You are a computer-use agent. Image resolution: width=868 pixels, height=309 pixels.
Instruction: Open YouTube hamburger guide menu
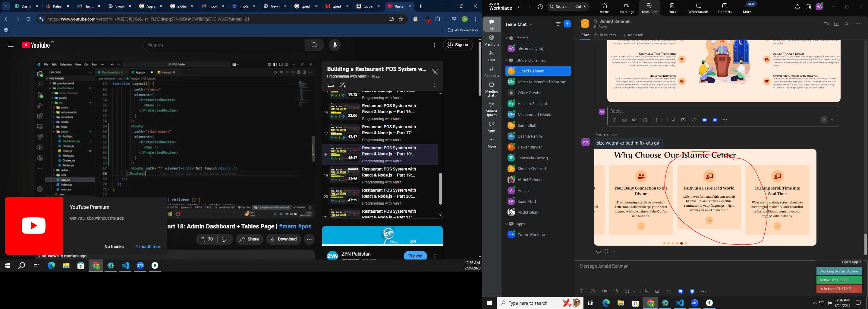click(11, 45)
